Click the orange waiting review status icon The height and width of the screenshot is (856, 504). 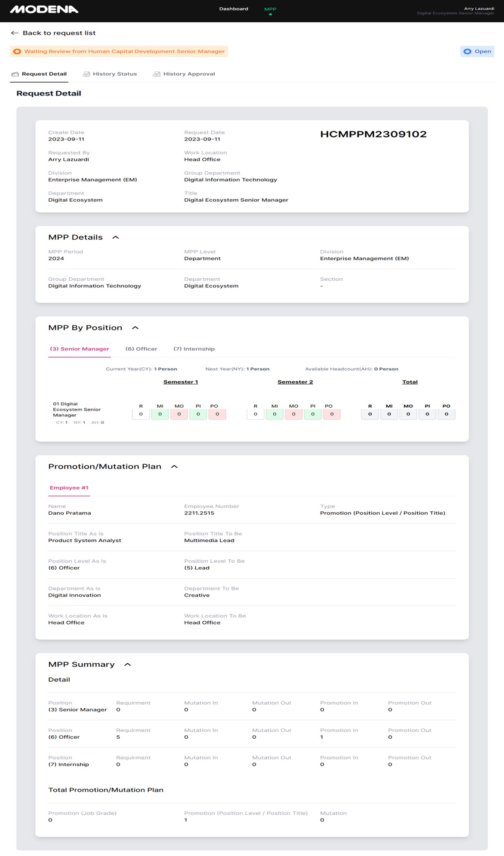click(17, 51)
